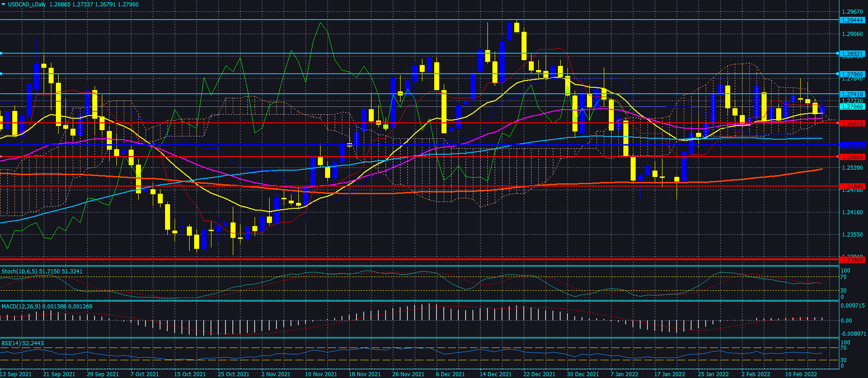Select the red 1.22869 price tag

coord(852,260)
